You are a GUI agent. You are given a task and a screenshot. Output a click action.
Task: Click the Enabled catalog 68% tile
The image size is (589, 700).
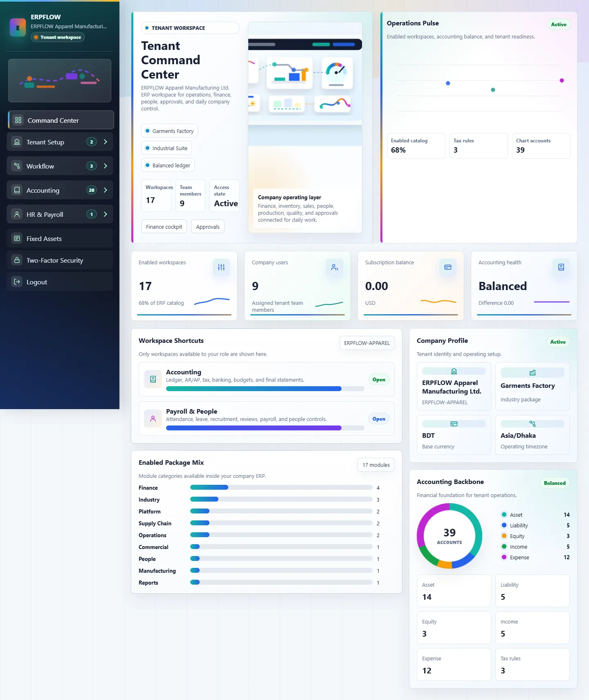tap(416, 146)
